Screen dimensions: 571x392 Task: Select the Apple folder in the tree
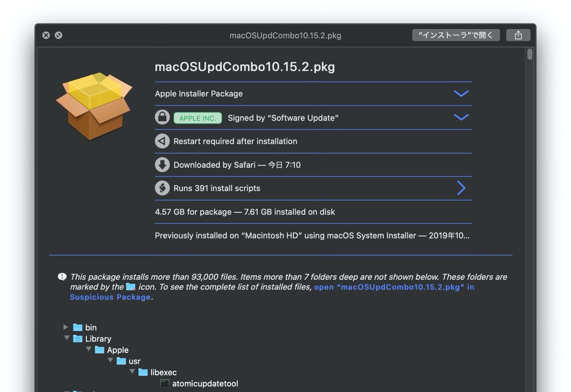click(x=117, y=350)
